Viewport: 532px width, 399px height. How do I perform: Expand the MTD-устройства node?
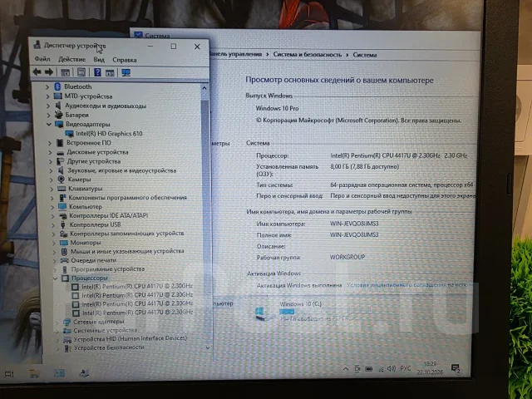pyautogui.click(x=48, y=96)
